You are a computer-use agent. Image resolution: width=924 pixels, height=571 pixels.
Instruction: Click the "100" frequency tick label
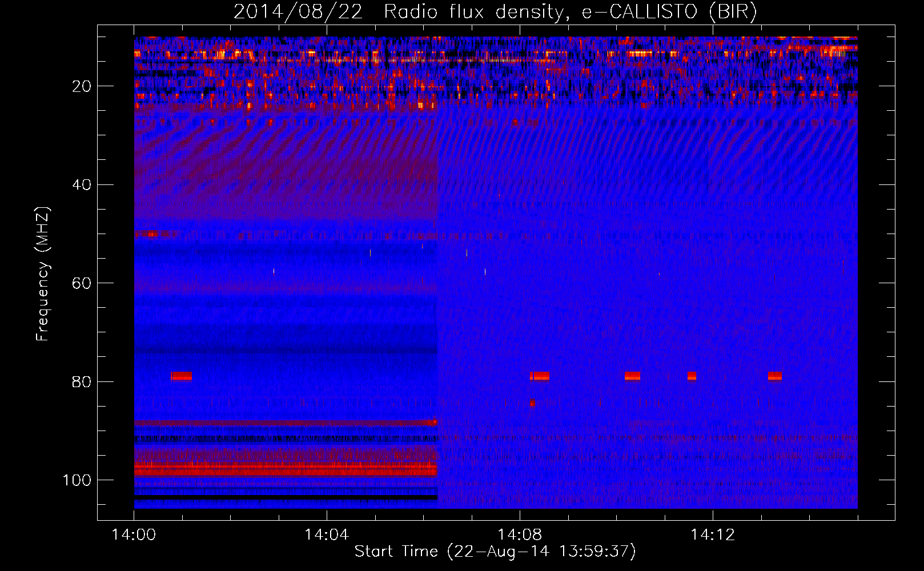pos(78,480)
